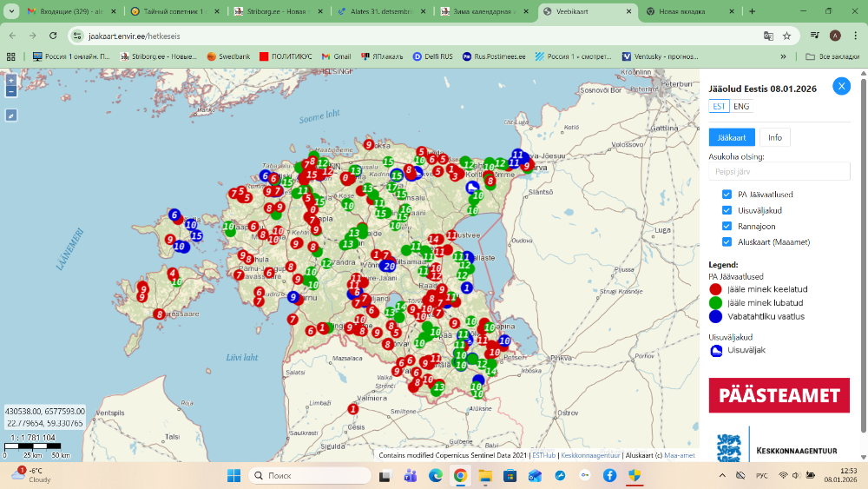
Task: Toggle Aluskaart (Maaamet) basemap checkbox
Action: pos(727,241)
